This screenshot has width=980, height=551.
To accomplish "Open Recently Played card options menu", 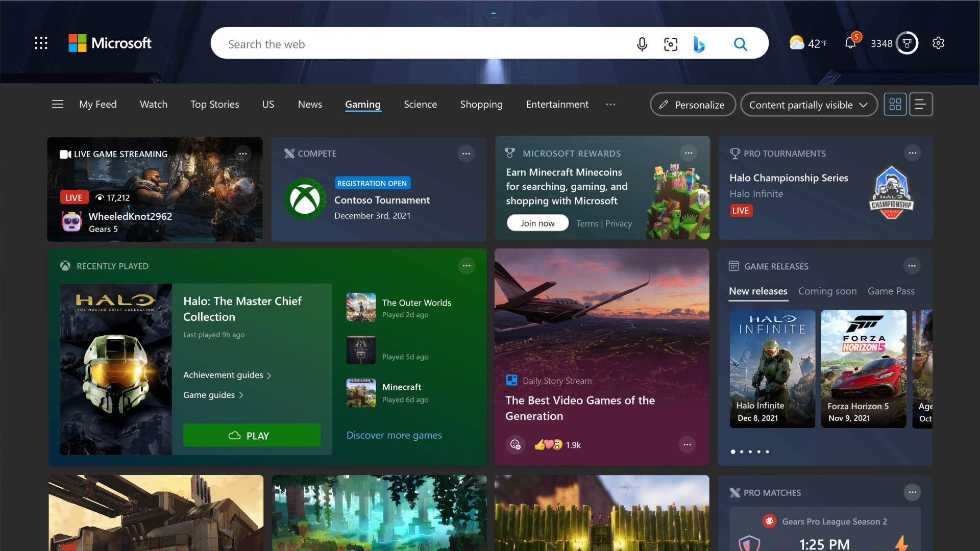I will coord(466,266).
